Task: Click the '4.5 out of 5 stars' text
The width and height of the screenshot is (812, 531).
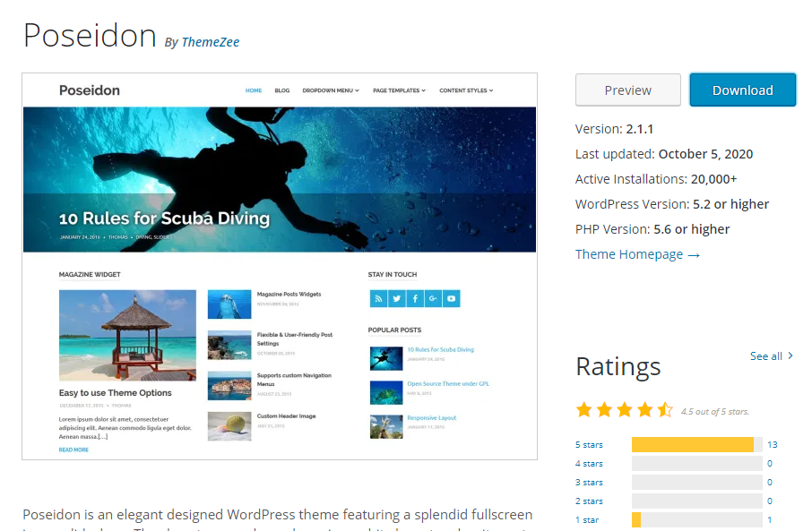Action: click(715, 412)
